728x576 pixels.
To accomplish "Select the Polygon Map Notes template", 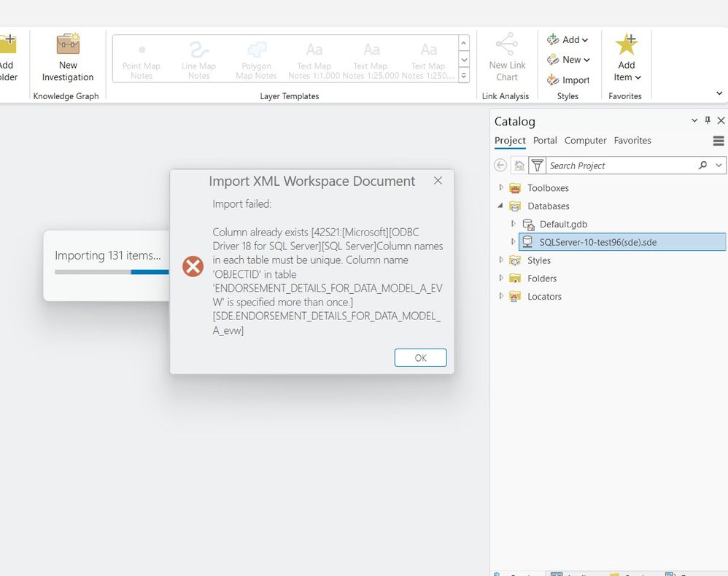I will 256,59.
